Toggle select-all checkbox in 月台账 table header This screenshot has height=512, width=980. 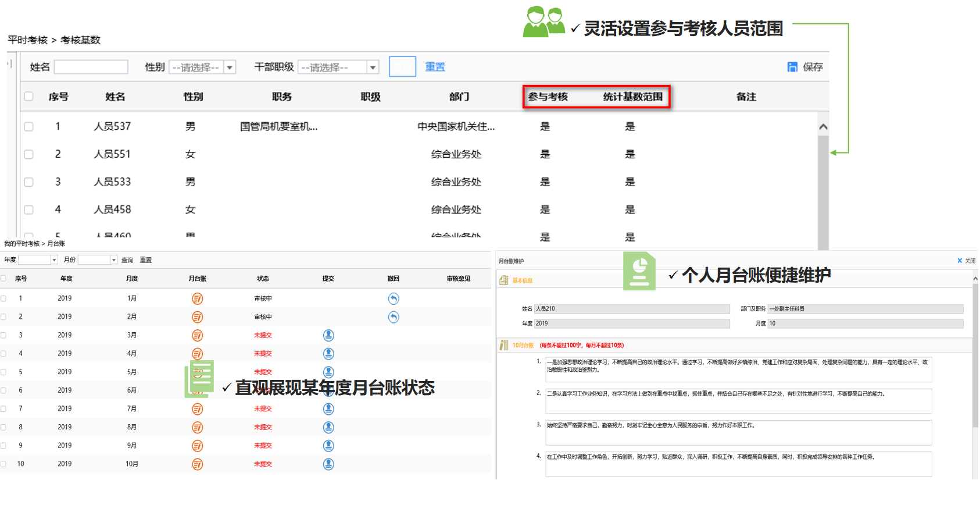3,279
